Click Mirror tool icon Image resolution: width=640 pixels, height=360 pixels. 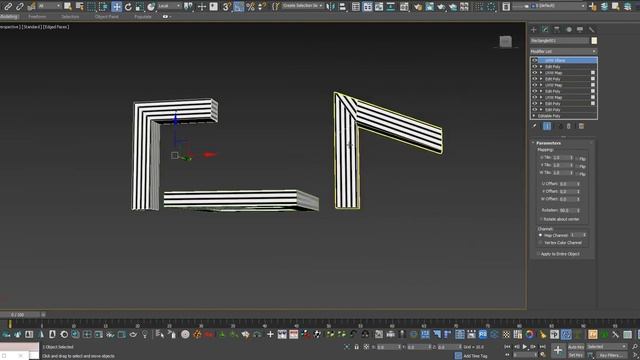(x=331, y=7)
